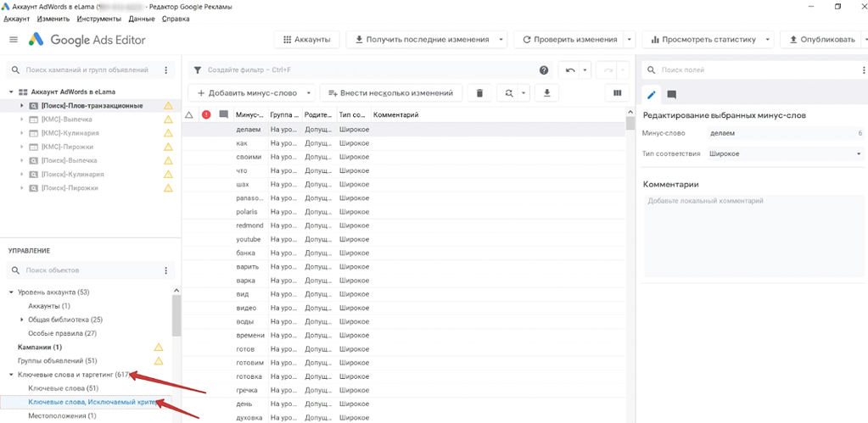Open the Справка menu
The width and height of the screenshot is (868, 423).
176,19
